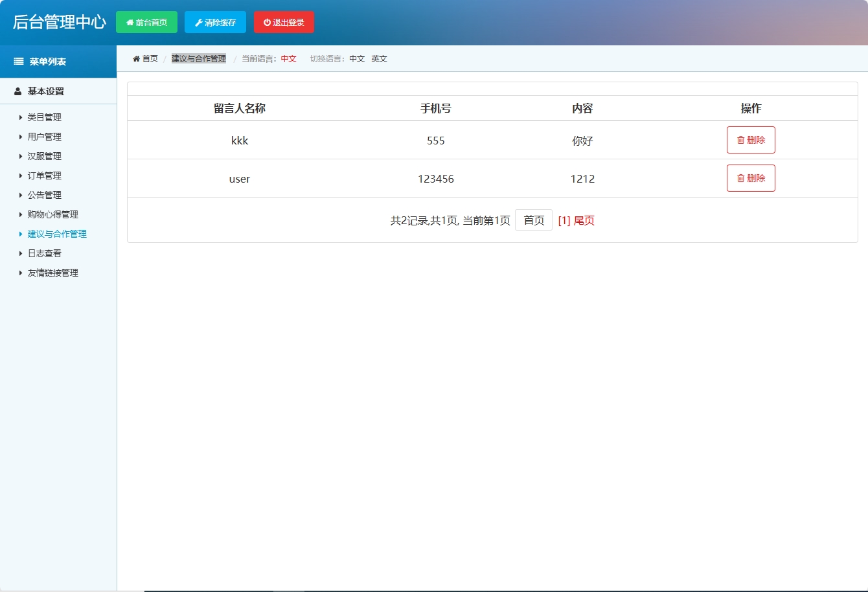Viewport: 868px width, 592px height.
Task: Expand the 订单管理 menu item
Action: pyautogui.click(x=43, y=176)
